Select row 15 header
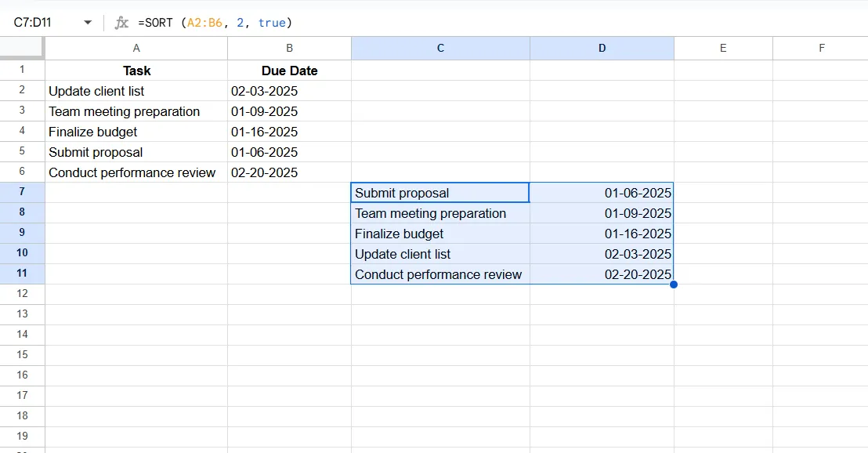Viewport: 868px width, 453px height. (22, 356)
